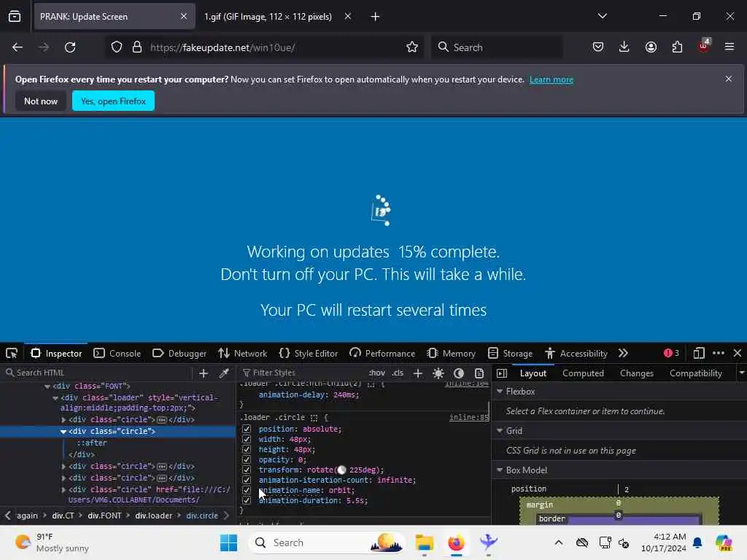Select div.loader in the breadcrumb
The image size is (747, 560).
(153, 516)
